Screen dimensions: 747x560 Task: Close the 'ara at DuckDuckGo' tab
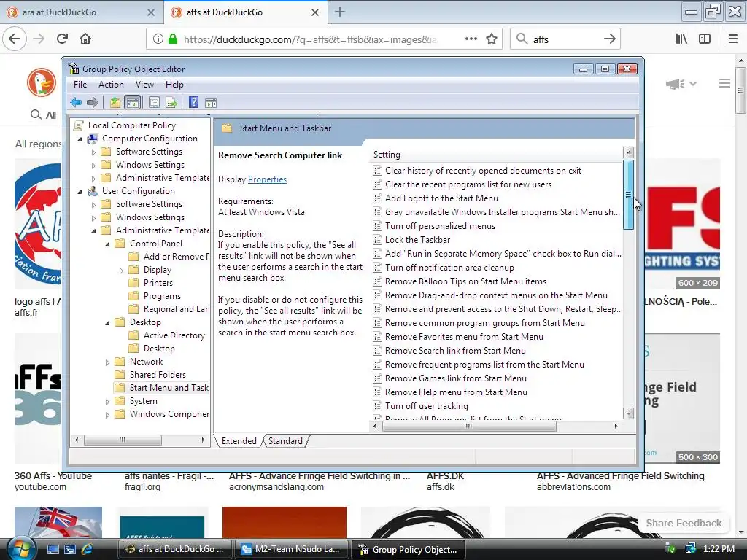[x=150, y=12]
